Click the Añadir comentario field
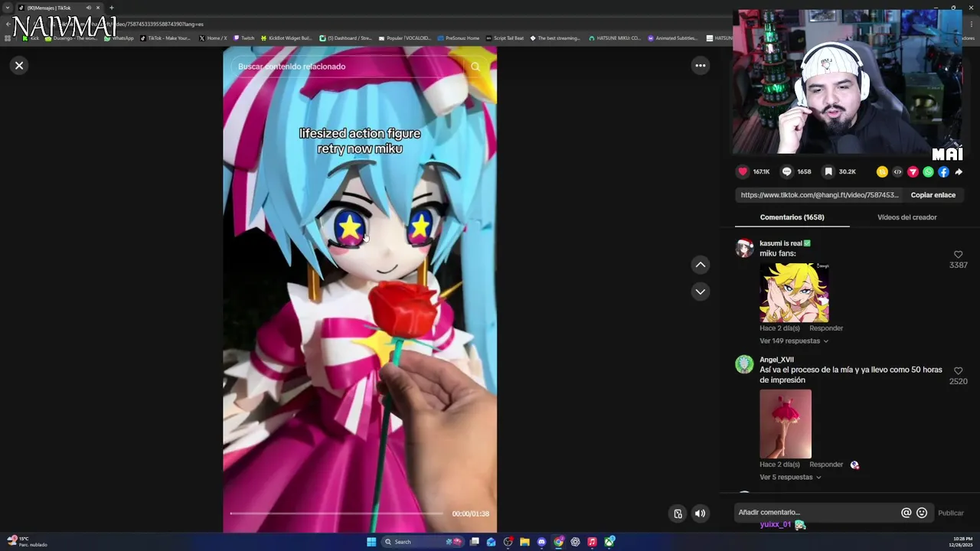Image resolution: width=980 pixels, height=551 pixels. [x=816, y=513]
